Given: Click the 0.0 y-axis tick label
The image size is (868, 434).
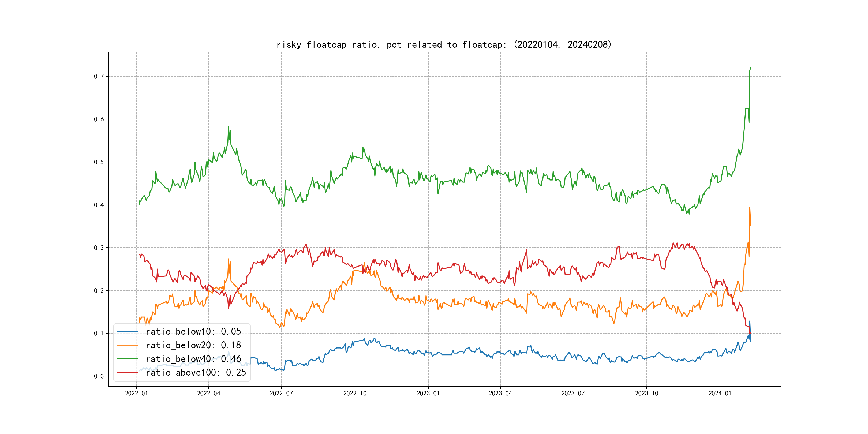Looking at the screenshot, I should pos(99,376).
